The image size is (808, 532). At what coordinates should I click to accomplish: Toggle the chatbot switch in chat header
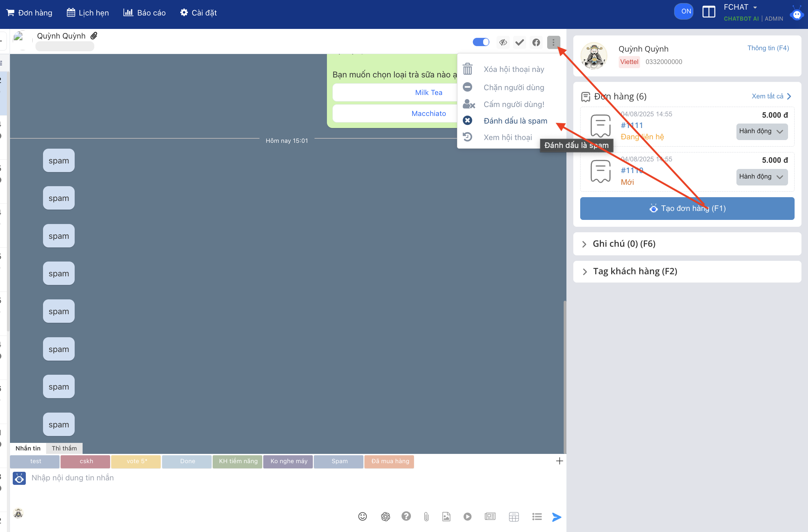pyautogui.click(x=481, y=42)
